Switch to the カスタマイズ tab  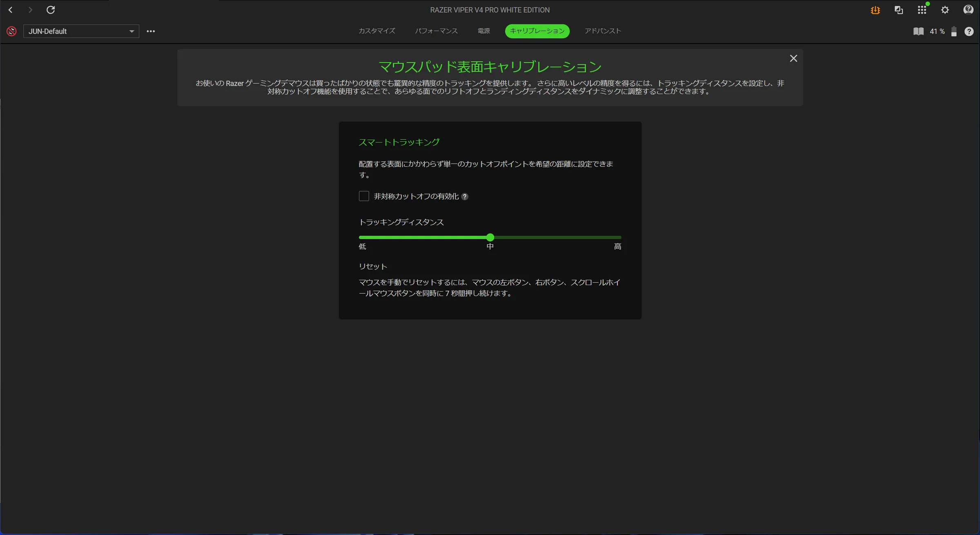tap(376, 31)
